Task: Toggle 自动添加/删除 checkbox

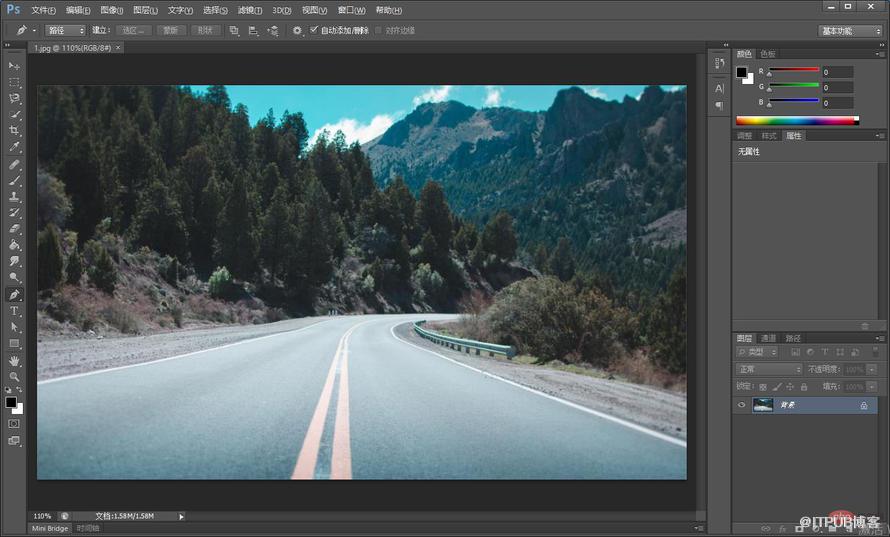Action: coord(313,30)
